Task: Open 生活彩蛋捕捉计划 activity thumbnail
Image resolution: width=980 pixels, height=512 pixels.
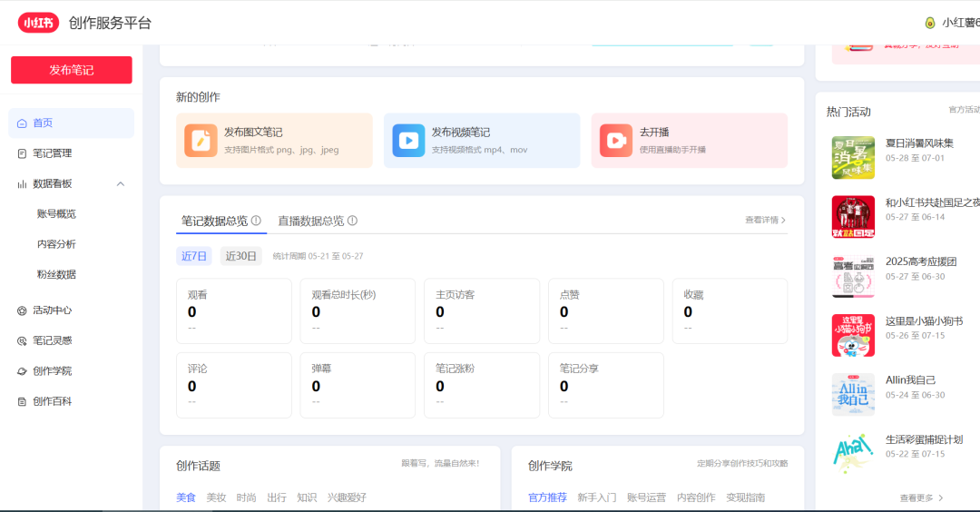Action: 853,454
